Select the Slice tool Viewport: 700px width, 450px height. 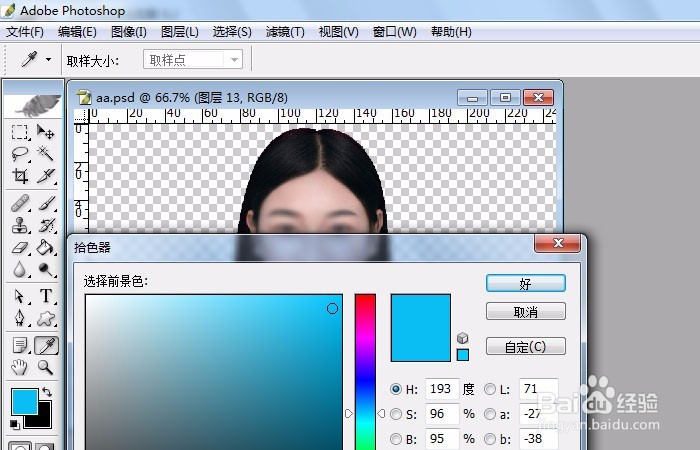[x=45, y=176]
